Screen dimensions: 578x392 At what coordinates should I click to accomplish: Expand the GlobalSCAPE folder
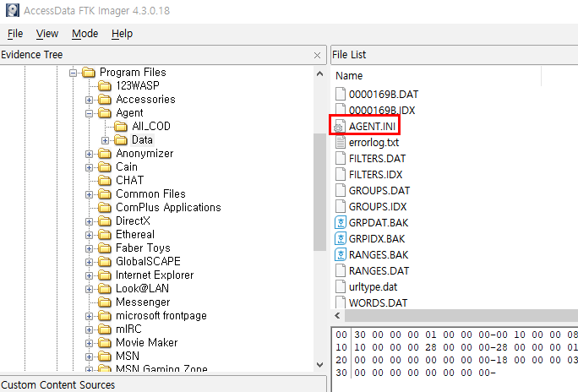pos(89,262)
